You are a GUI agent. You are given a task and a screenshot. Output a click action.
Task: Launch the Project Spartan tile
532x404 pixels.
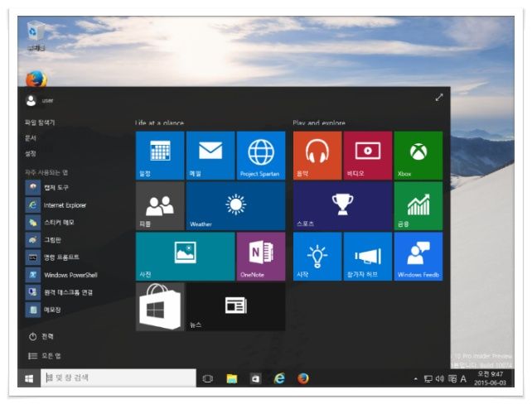pos(261,156)
